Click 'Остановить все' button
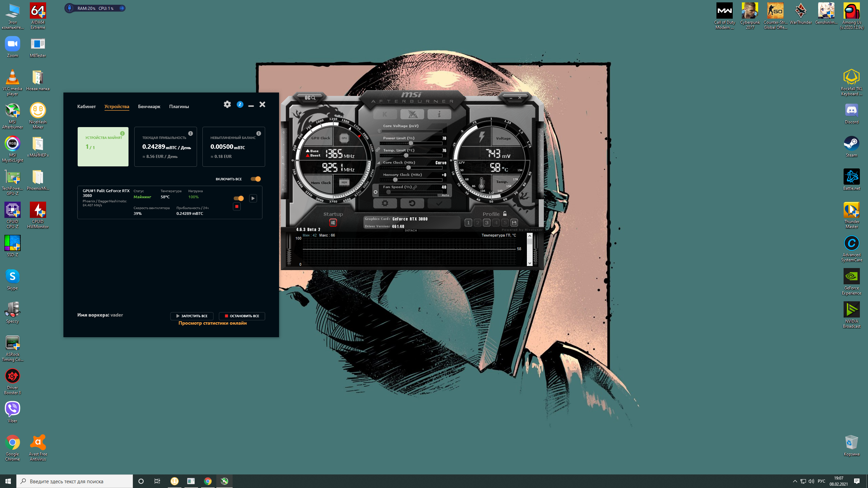The width and height of the screenshot is (868, 488). [242, 316]
